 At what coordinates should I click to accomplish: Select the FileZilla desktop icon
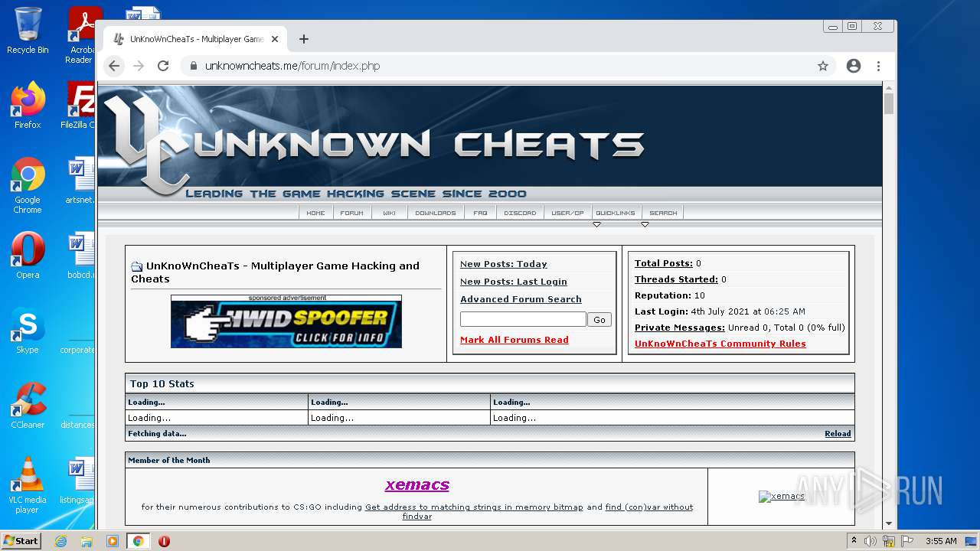tap(80, 105)
